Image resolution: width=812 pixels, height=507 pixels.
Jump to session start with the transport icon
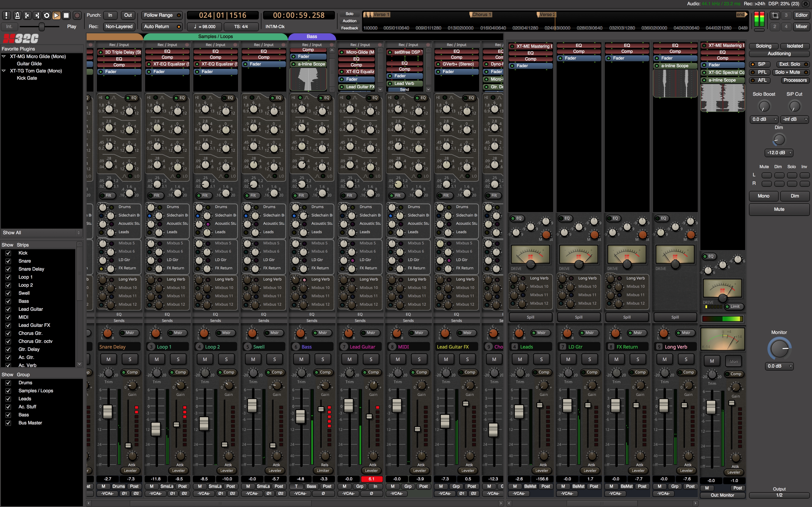[27, 15]
